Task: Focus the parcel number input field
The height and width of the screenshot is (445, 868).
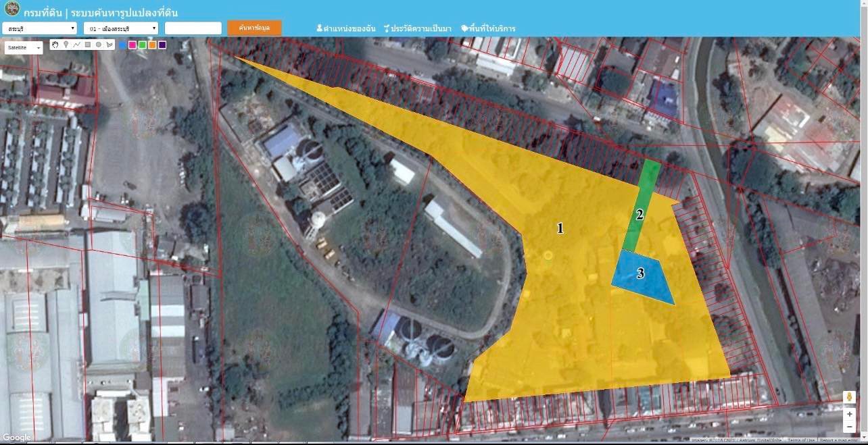Action: click(x=193, y=28)
